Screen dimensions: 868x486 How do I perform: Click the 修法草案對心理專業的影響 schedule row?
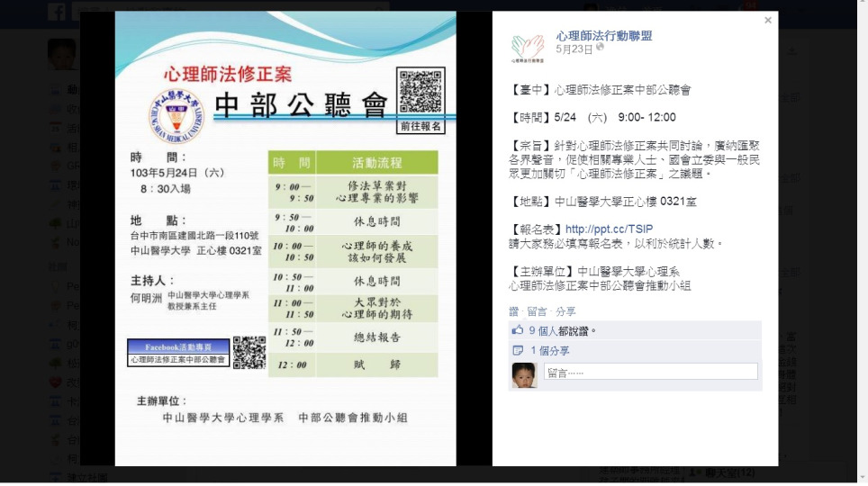click(x=353, y=192)
